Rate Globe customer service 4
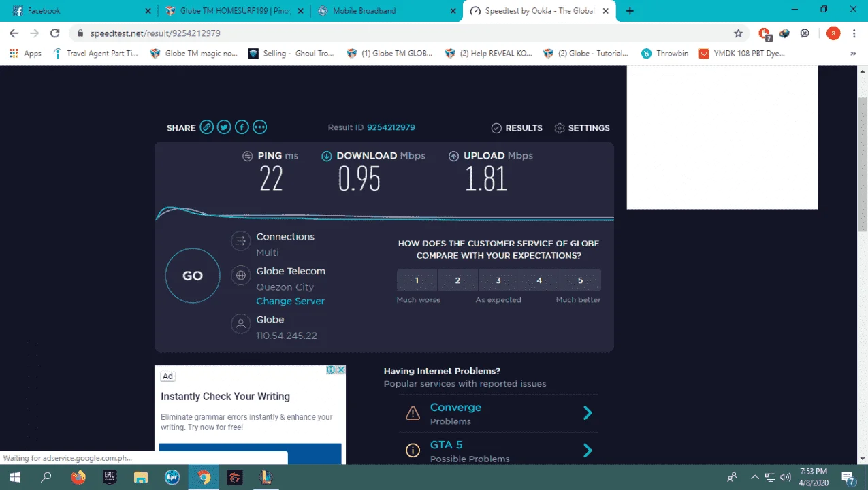The width and height of the screenshot is (868, 490). pyautogui.click(x=539, y=280)
